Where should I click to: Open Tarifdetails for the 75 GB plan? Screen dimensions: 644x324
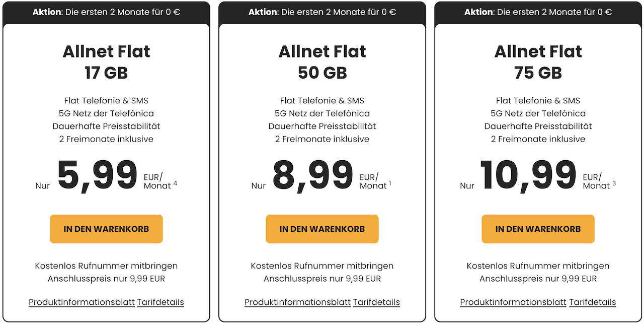[592, 302]
